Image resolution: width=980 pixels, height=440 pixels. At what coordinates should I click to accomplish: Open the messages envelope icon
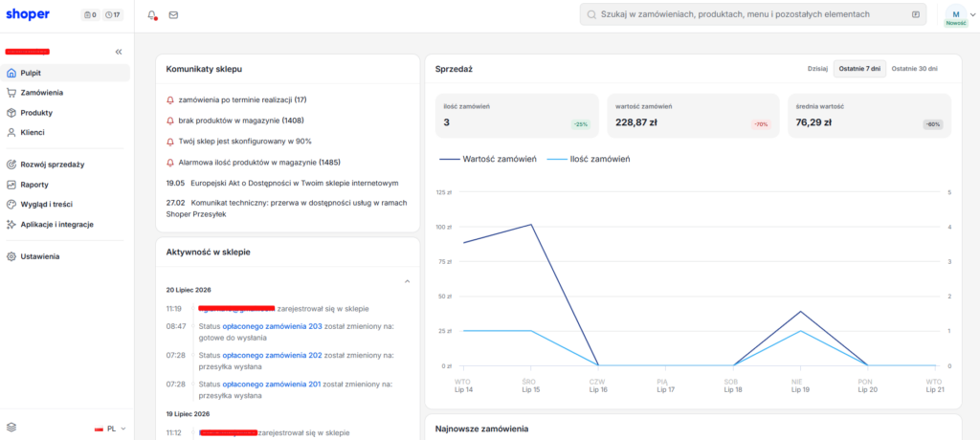pyautogui.click(x=174, y=15)
